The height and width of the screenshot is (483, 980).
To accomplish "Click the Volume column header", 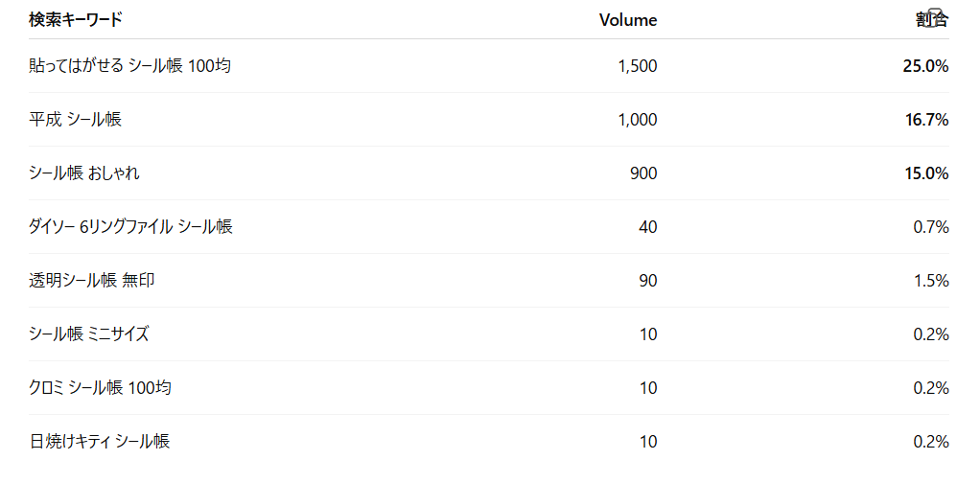I will pyautogui.click(x=627, y=20).
